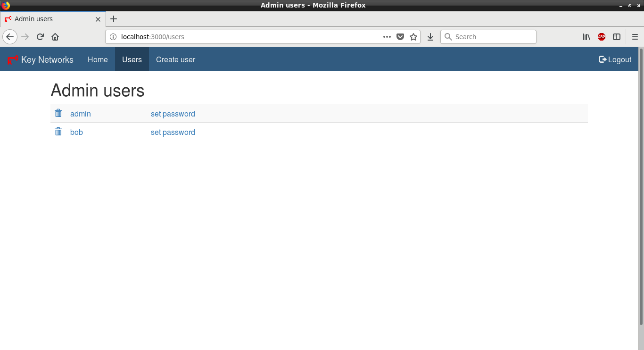Open the Create user nav item
Viewport: 644px width, 350px height.
point(175,59)
